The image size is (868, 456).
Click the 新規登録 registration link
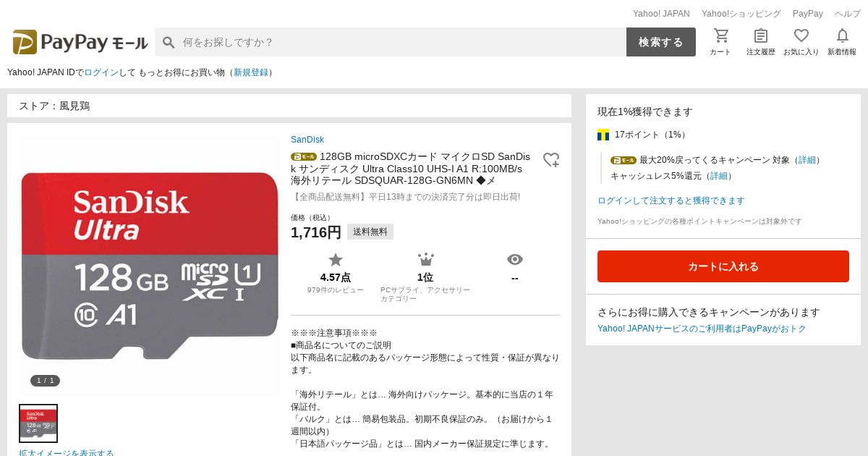251,72
